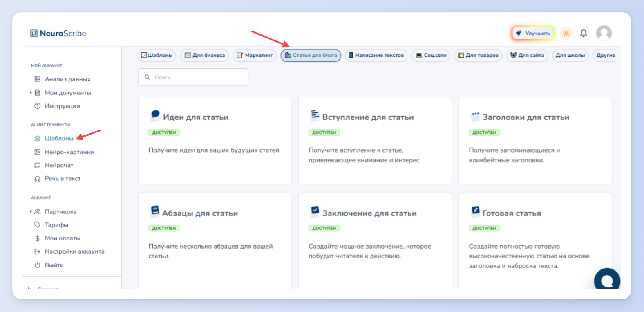The image size is (644, 312).
Task: Open Нейро-картинки in sidebar
Action: click(x=69, y=152)
